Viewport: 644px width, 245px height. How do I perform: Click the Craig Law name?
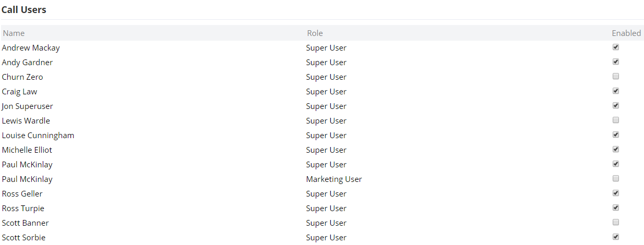pos(19,92)
